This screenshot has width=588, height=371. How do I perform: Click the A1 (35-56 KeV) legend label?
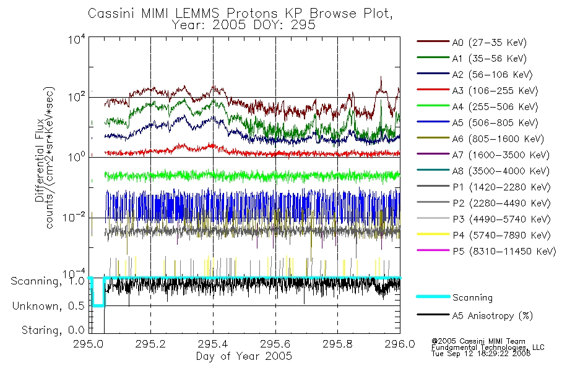point(489,59)
